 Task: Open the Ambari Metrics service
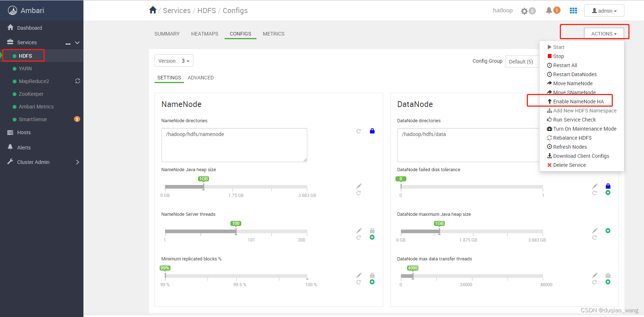[x=36, y=107]
